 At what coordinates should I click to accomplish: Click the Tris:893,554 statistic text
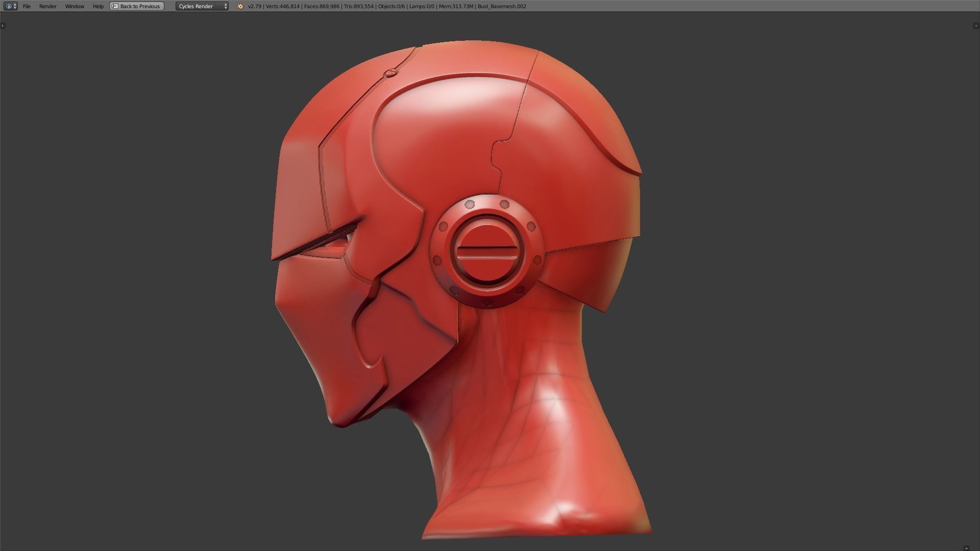359,6
